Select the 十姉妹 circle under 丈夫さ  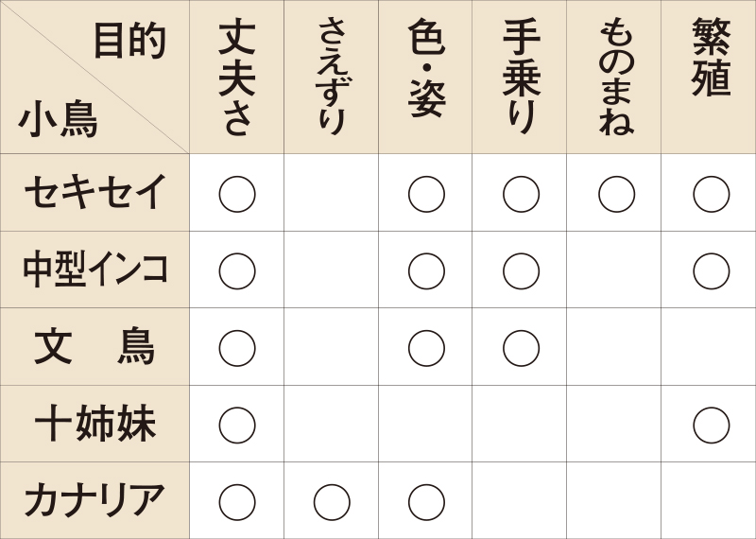click(237, 426)
